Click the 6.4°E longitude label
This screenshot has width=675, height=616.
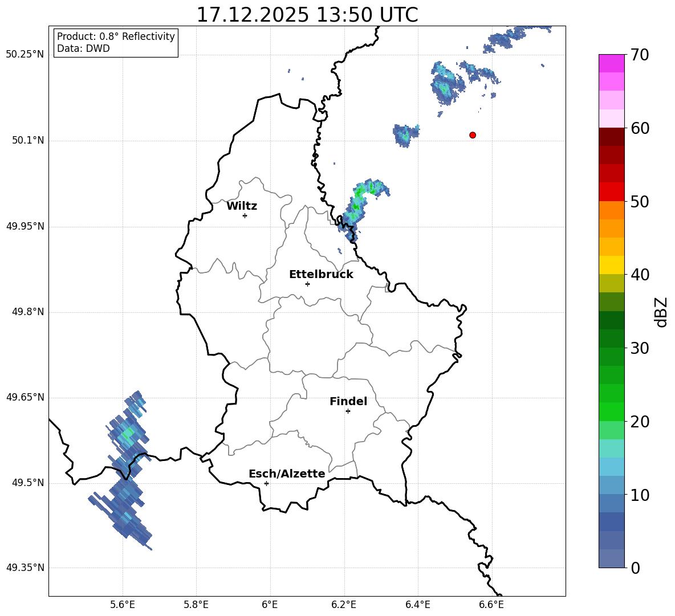(x=417, y=605)
